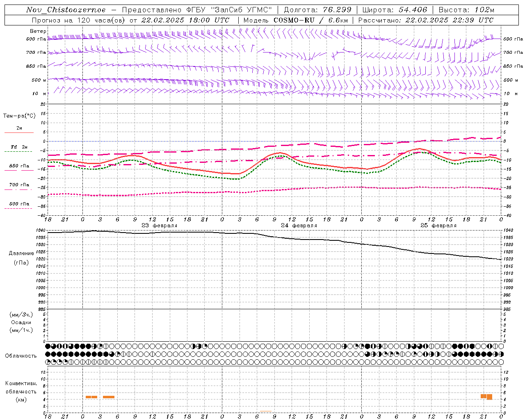Click the Ветер panel label
525x420 pixels.
click(38, 31)
